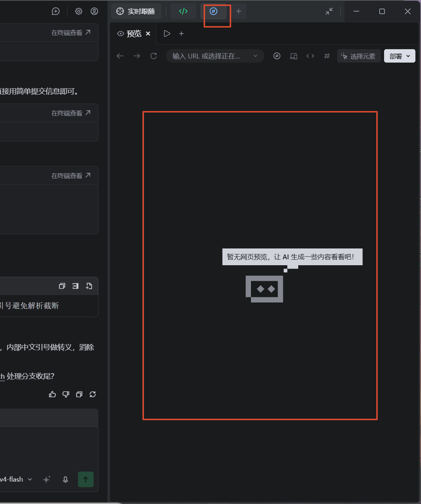Add a new tab beside the play icon
This screenshot has height=504, width=421.
point(182,34)
